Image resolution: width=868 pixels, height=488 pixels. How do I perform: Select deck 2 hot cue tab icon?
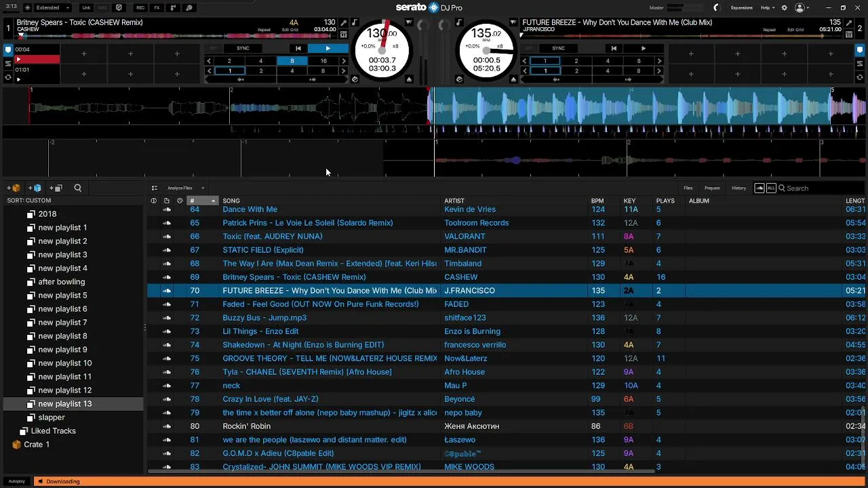pos(861,49)
